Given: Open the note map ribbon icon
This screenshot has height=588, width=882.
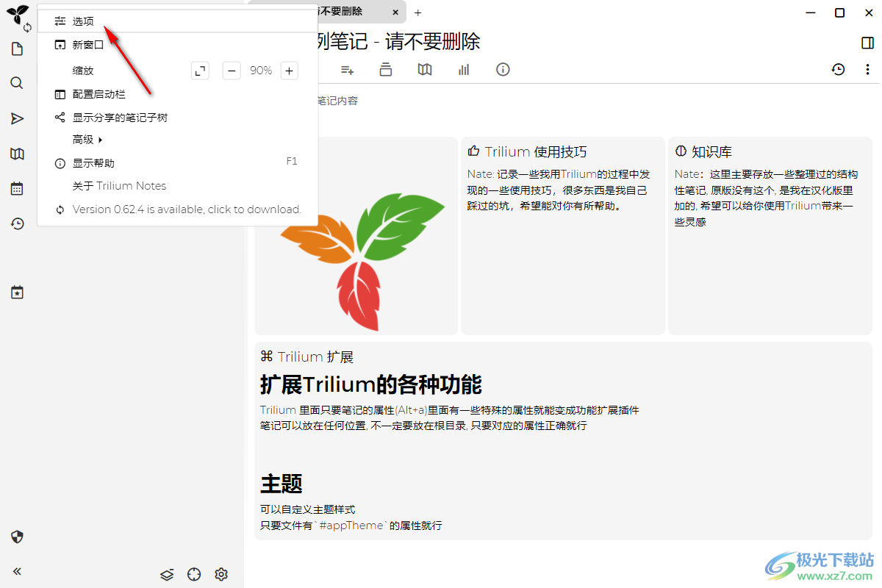Looking at the screenshot, I should (x=425, y=69).
